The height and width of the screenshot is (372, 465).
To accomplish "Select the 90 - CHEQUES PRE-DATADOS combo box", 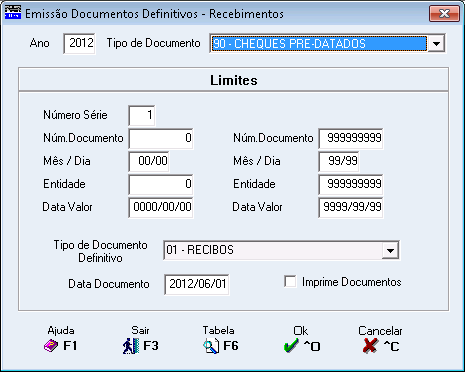I will (327, 43).
